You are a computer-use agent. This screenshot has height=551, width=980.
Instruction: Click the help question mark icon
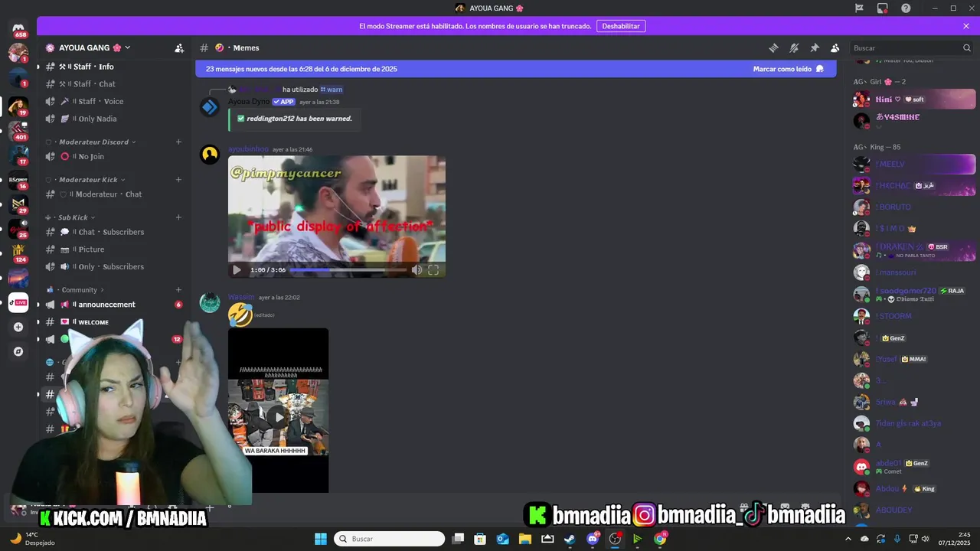[x=906, y=8]
